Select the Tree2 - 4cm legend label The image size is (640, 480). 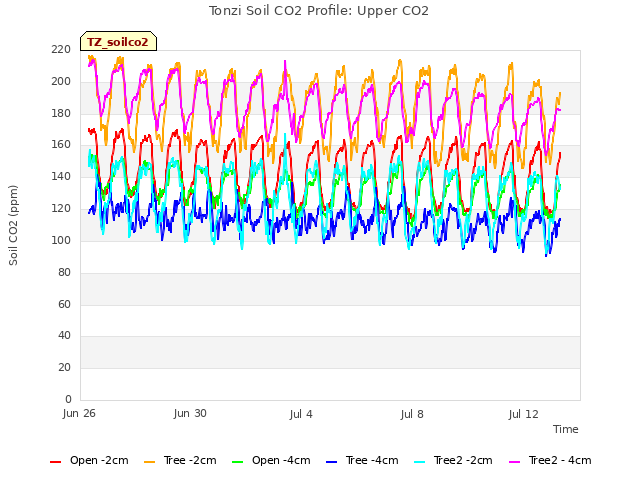pyautogui.click(x=560, y=460)
